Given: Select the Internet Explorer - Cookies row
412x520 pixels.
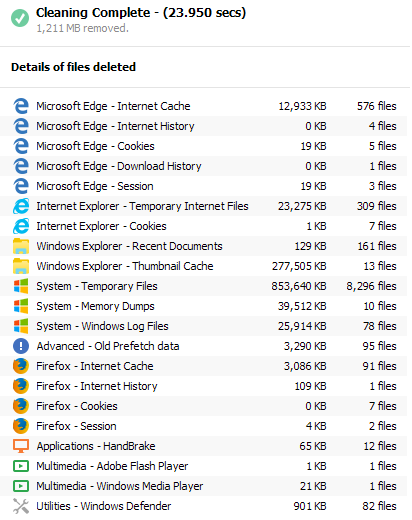Looking at the screenshot, I should (x=203, y=226).
